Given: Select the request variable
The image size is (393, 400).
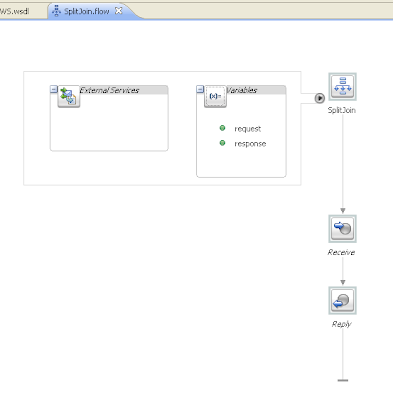Looking at the screenshot, I should pos(248,129).
